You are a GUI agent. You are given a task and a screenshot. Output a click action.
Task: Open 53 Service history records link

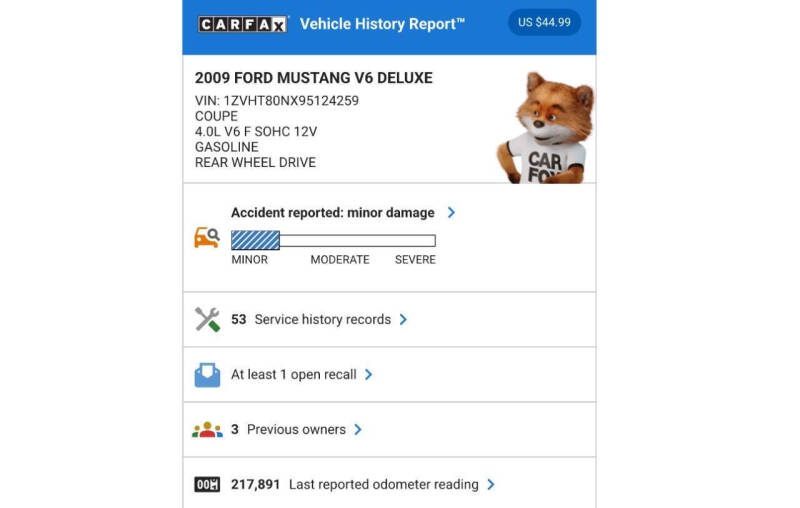[x=311, y=319]
